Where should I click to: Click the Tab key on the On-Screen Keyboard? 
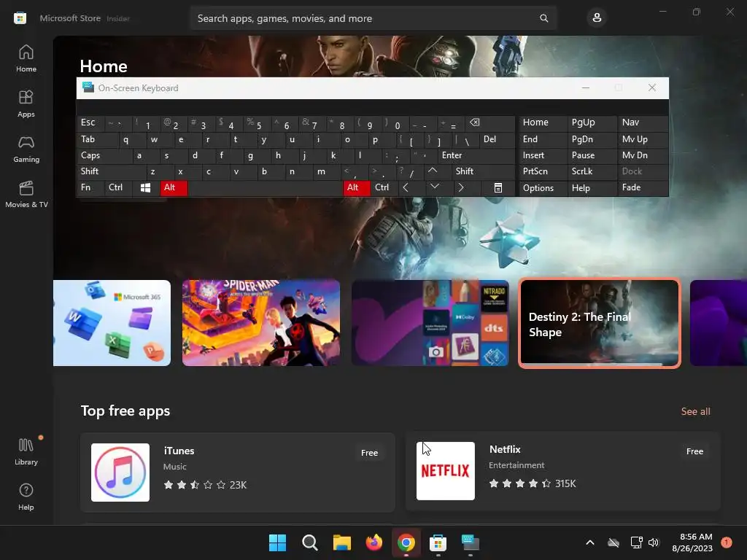97,139
